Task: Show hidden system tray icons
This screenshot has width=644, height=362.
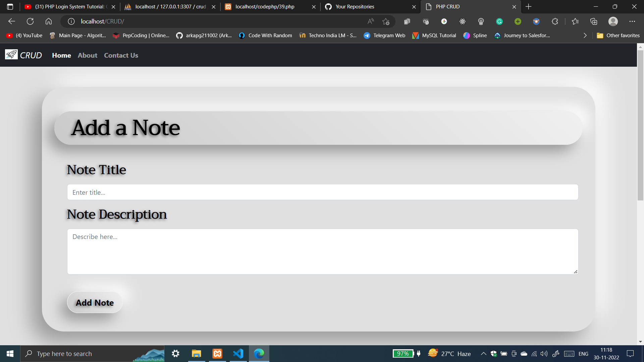Action: point(483,354)
